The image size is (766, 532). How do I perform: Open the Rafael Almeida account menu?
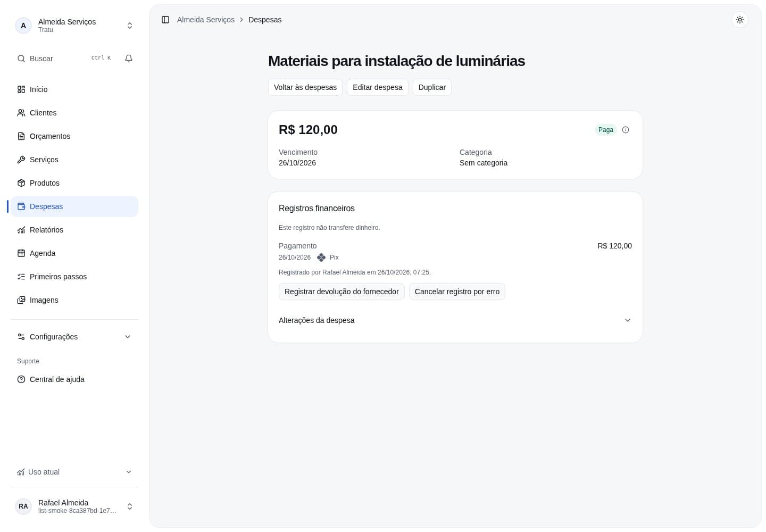click(x=74, y=506)
